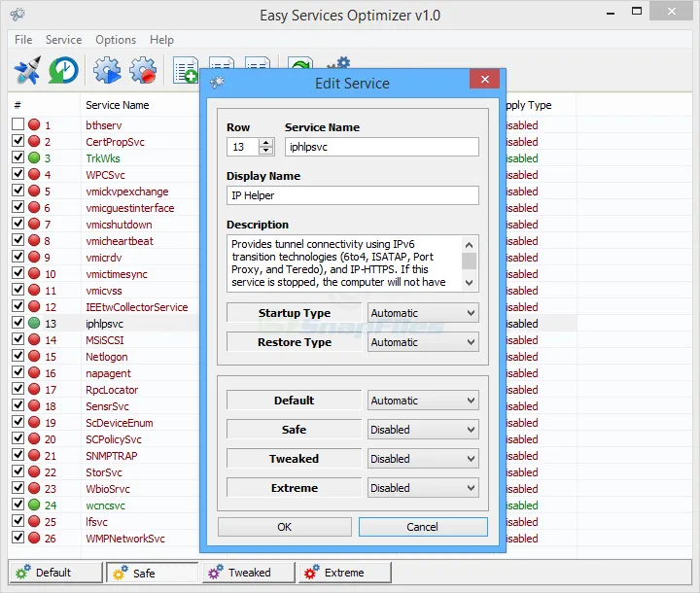The width and height of the screenshot is (700, 593).
Task: Click the Startup Type label button
Action: 295,313
